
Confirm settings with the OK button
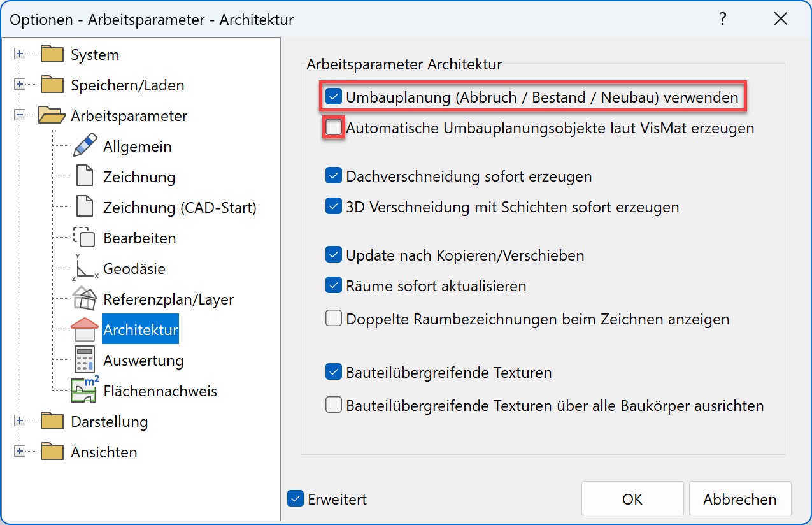click(x=632, y=499)
